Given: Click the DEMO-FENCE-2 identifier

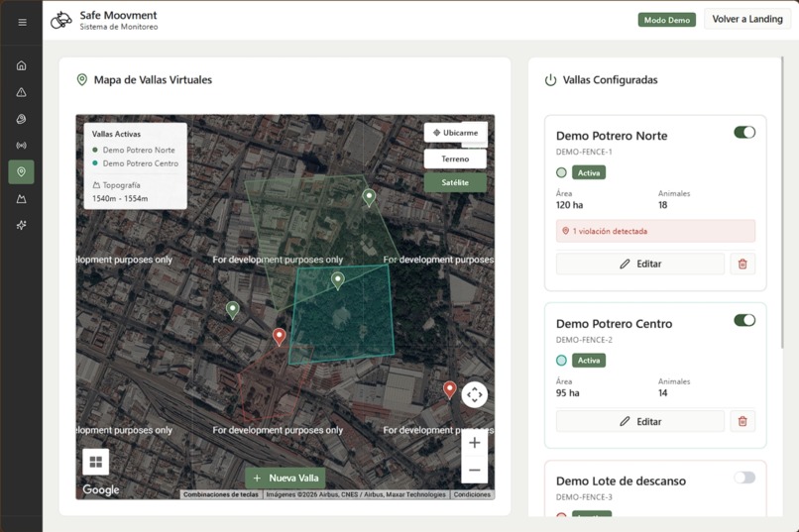Looking at the screenshot, I should tap(584, 340).
